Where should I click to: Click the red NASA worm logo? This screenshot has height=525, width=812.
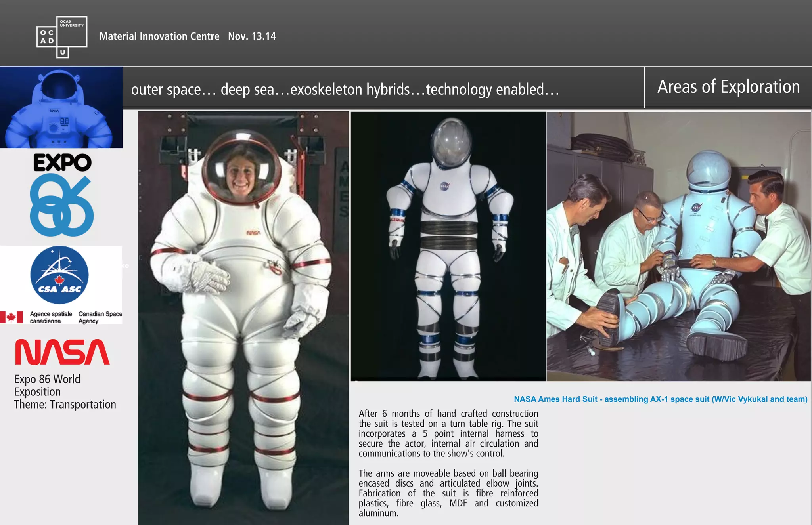point(62,352)
